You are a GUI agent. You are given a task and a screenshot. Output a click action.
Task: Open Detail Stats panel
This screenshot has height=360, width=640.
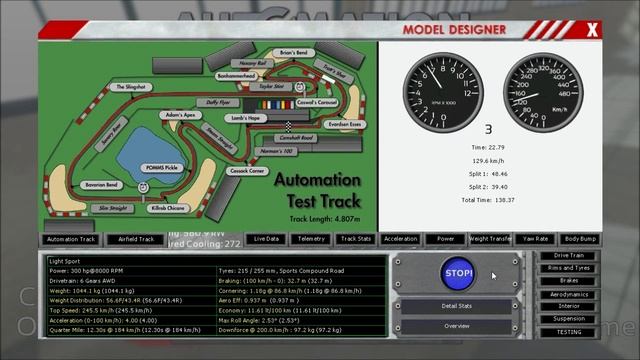pyautogui.click(x=456, y=306)
